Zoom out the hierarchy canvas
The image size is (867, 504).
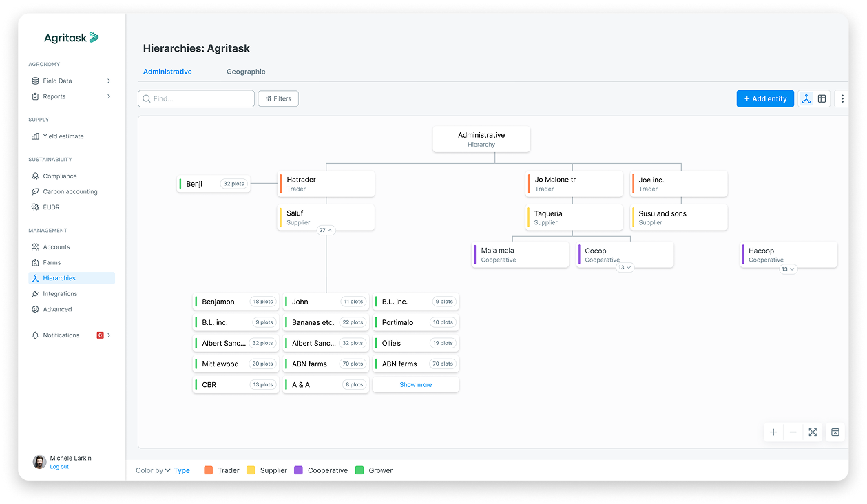[x=793, y=432]
